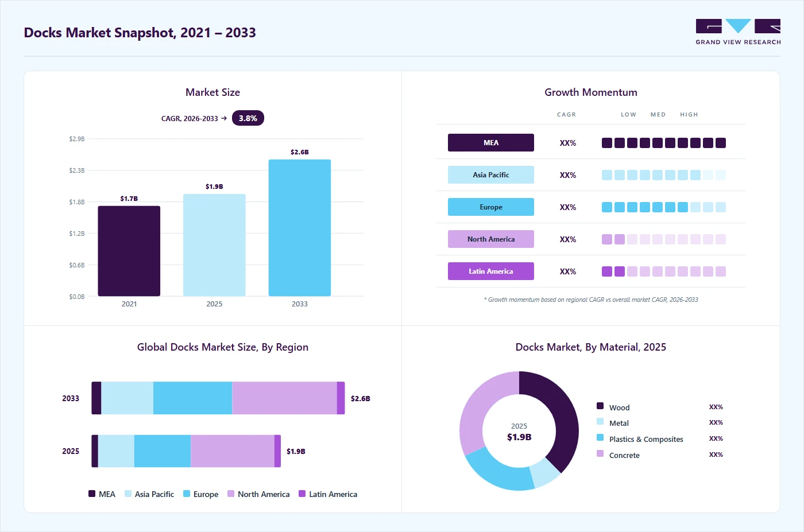Select the North America region label

[491, 239]
